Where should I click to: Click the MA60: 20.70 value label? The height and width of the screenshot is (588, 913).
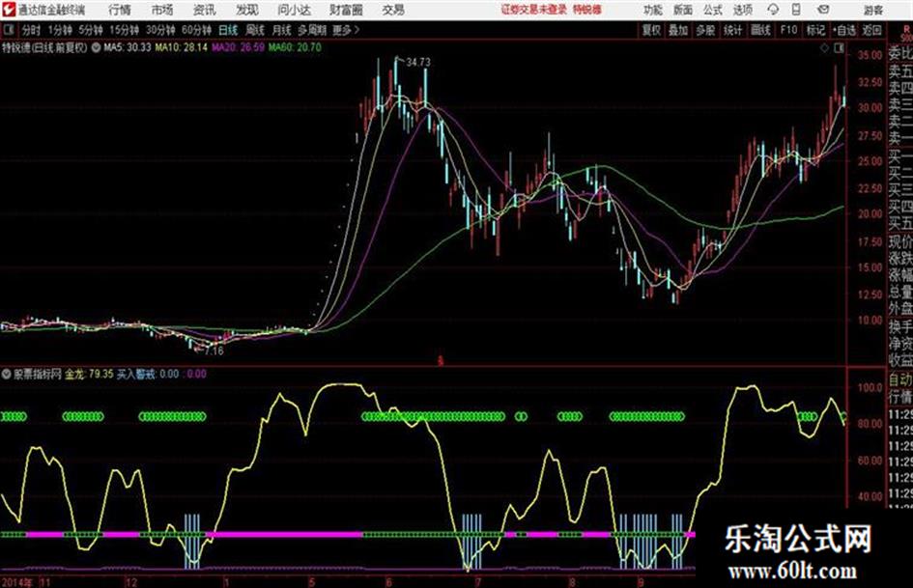(x=295, y=47)
